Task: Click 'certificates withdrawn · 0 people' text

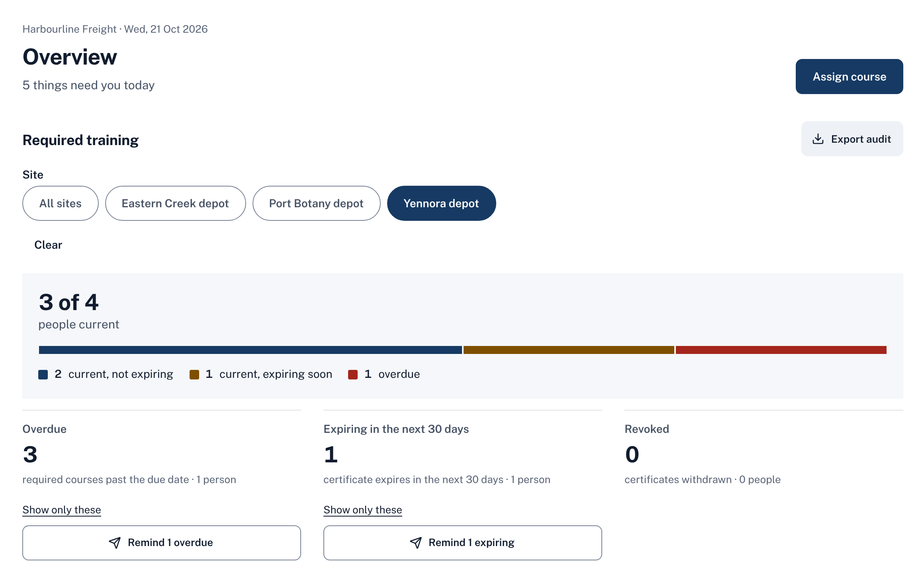Action: tap(703, 479)
